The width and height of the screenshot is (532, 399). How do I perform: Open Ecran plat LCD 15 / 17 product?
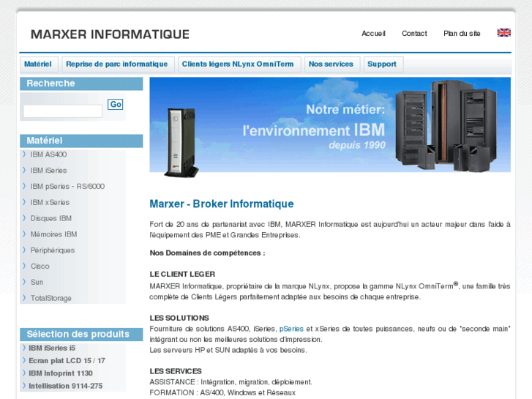coord(67,361)
